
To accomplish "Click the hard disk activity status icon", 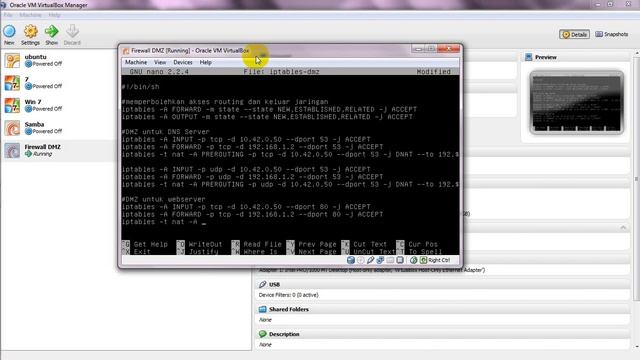I will coord(351,260).
